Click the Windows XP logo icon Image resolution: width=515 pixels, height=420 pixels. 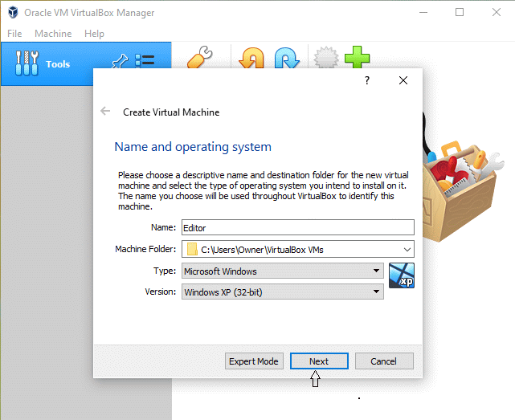(x=401, y=275)
